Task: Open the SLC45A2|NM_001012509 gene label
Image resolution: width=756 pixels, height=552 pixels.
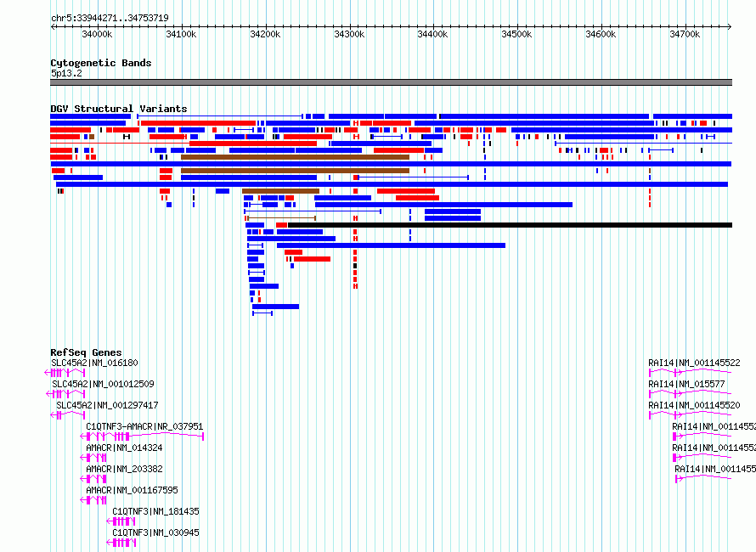Action: click(103, 384)
